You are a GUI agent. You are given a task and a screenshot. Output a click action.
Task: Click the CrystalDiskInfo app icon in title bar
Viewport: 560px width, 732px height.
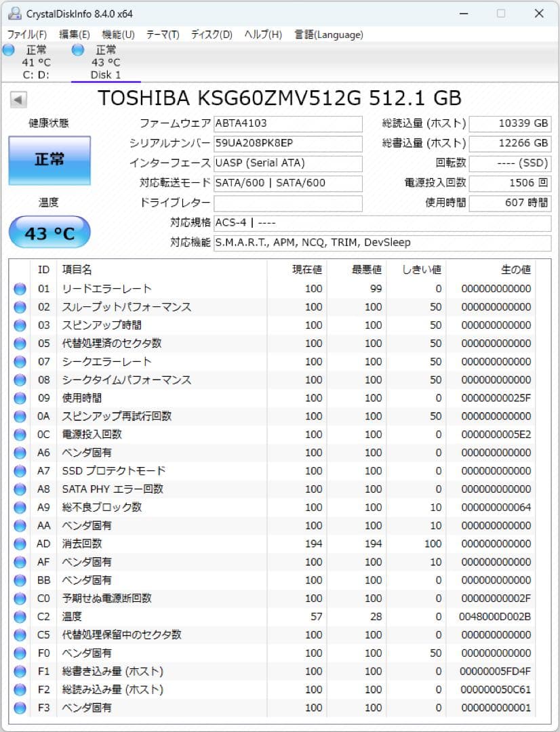14,13
